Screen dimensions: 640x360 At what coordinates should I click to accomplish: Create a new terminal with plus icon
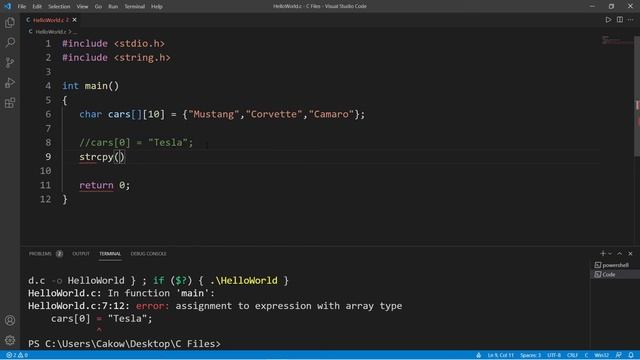[602, 253]
